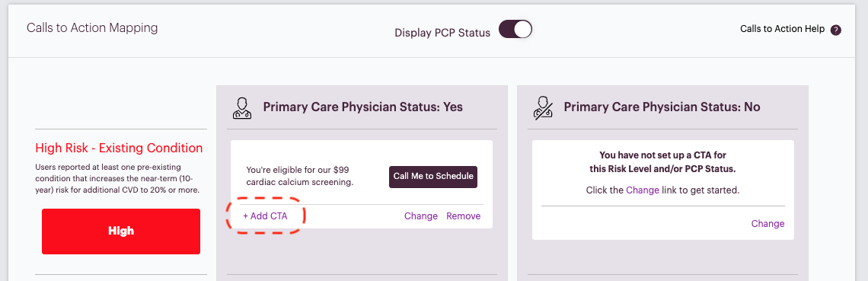868x281 pixels.
Task: Remove the cardiac calcium screening CTA
Action: (x=464, y=216)
